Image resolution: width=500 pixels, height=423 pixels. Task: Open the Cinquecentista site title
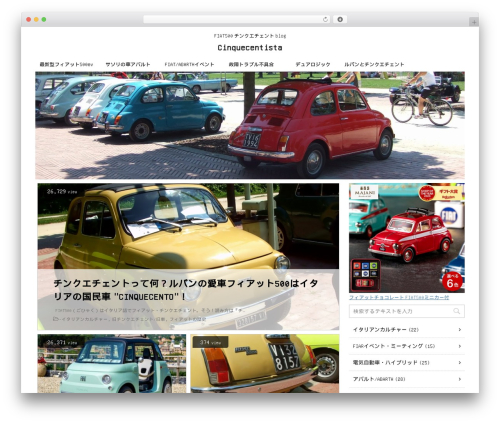(x=250, y=48)
